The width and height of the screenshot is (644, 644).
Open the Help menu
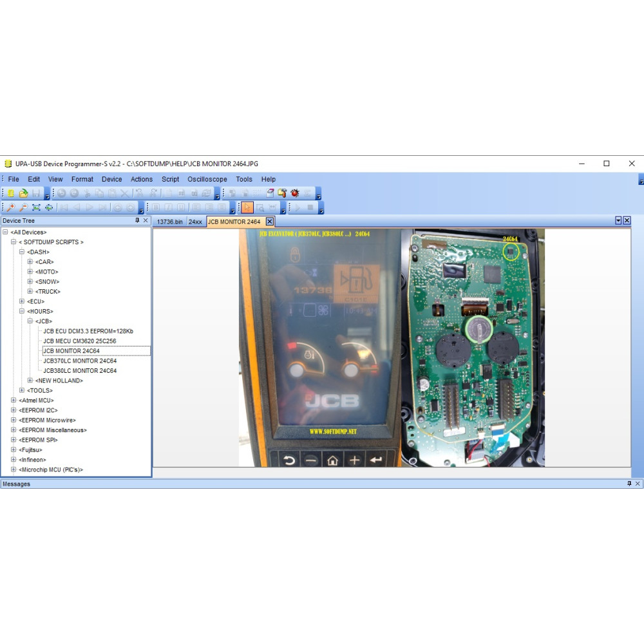(268, 179)
